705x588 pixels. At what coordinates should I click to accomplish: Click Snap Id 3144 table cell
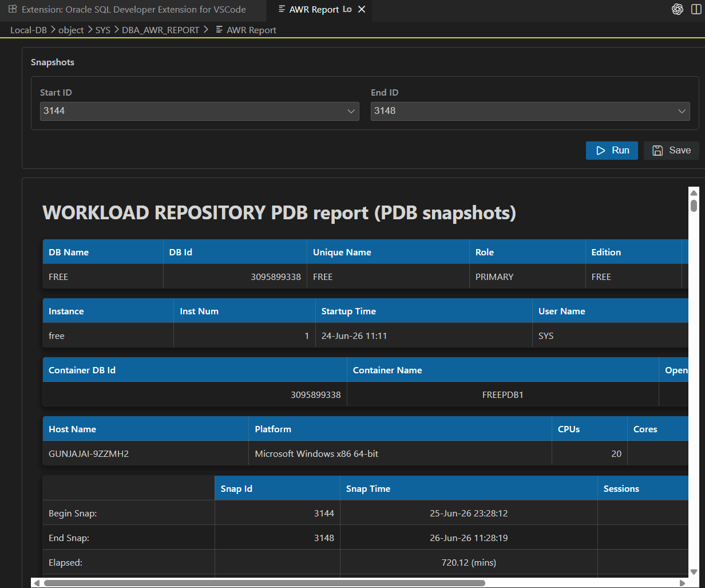pyautogui.click(x=278, y=514)
